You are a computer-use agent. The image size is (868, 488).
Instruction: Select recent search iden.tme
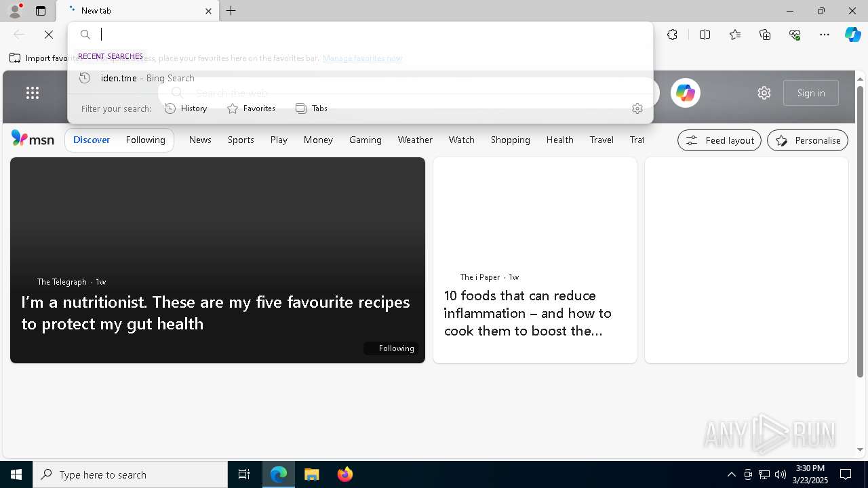360,78
